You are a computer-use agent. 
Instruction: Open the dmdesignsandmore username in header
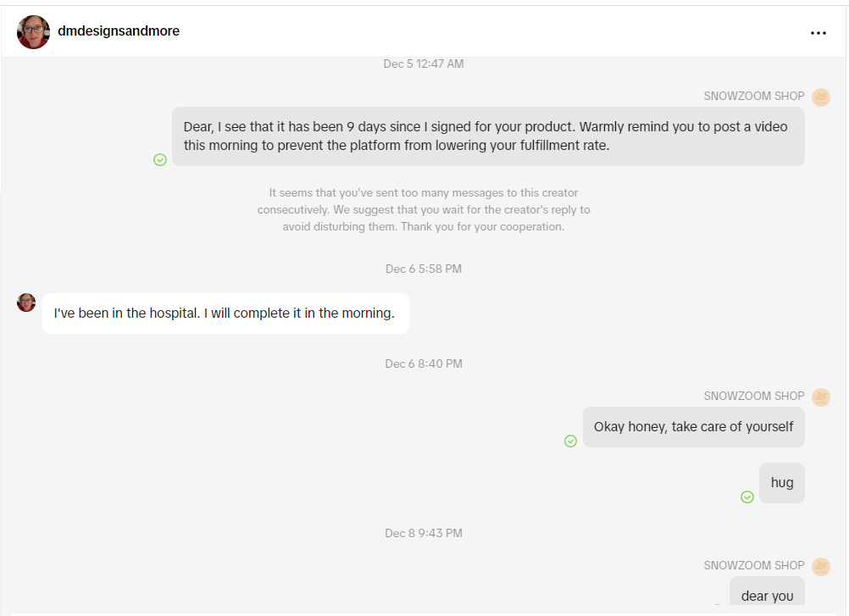point(119,31)
